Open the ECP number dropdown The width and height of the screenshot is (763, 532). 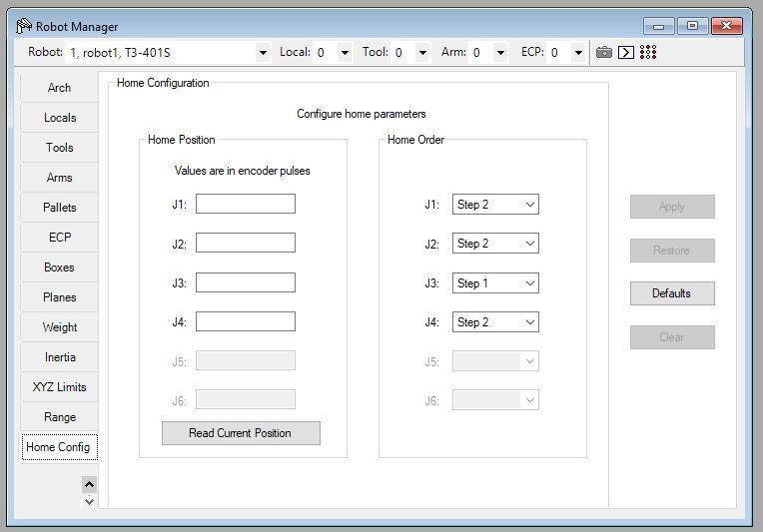[578, 53]
